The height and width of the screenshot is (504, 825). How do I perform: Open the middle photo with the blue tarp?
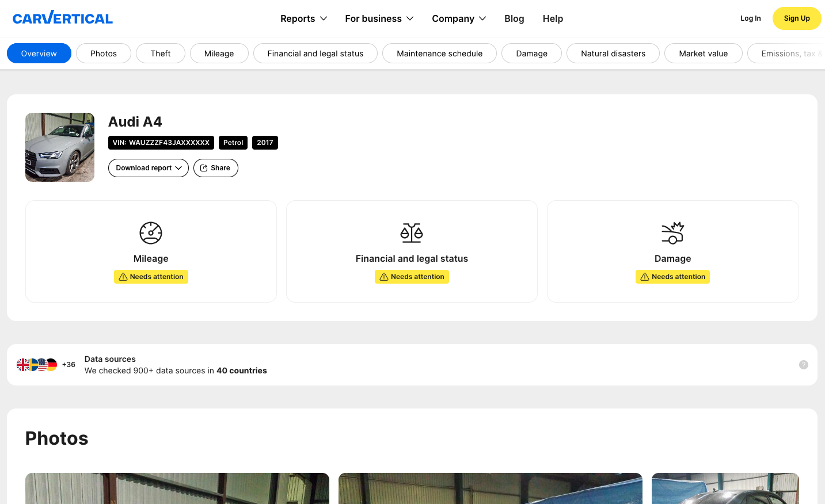tap(491, 488)
